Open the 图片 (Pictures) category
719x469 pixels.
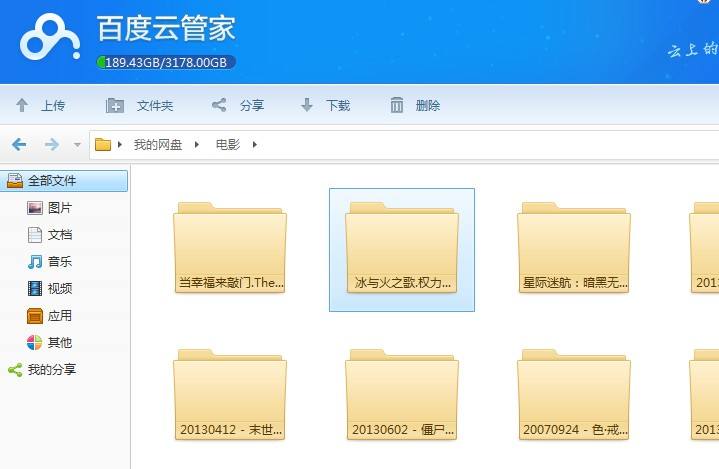pyautogui.click(x=59, y=208)
